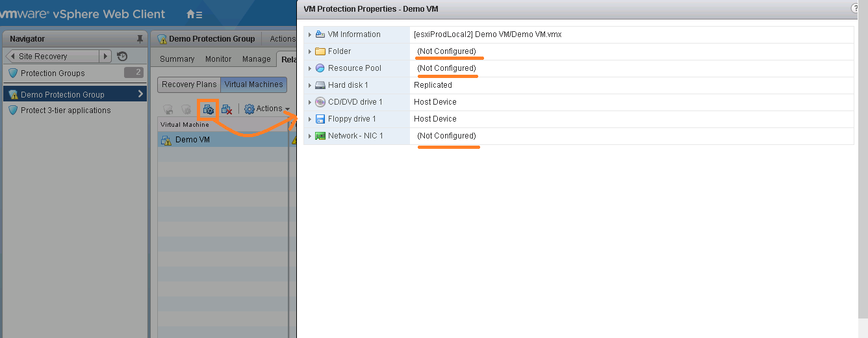Click the 'Replicated' value for Hard disk 1

coord(433,85)
